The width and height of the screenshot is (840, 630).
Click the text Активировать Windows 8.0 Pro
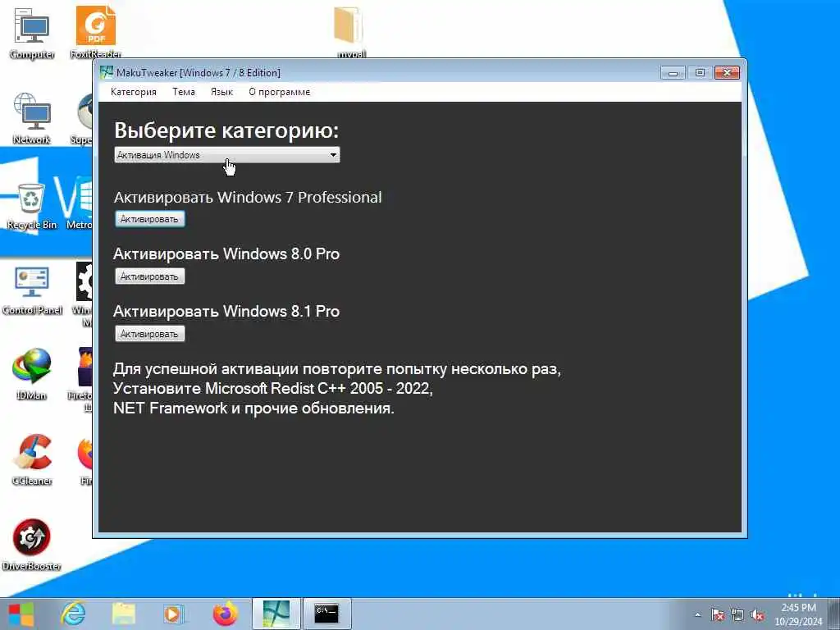click(x=226, y=254)
